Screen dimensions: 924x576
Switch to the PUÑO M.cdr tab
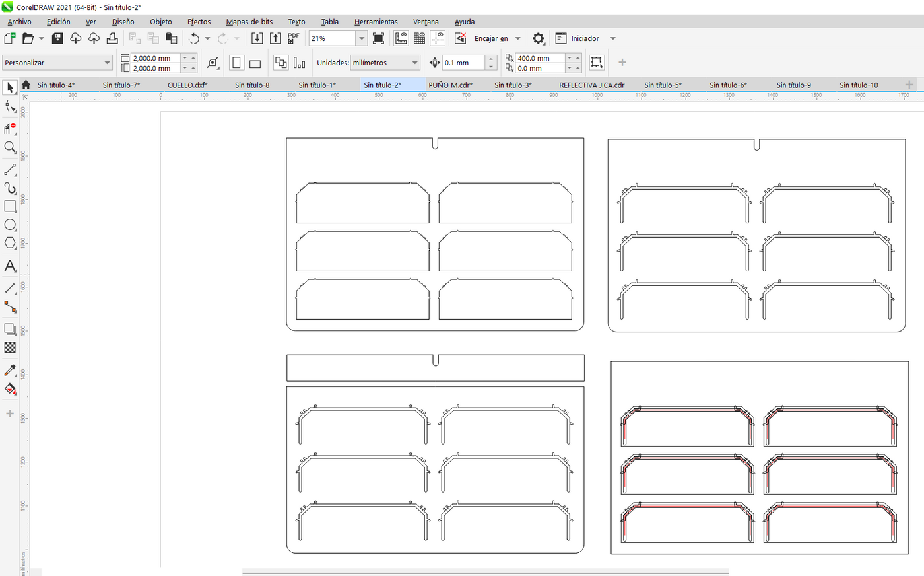(450, 85)
